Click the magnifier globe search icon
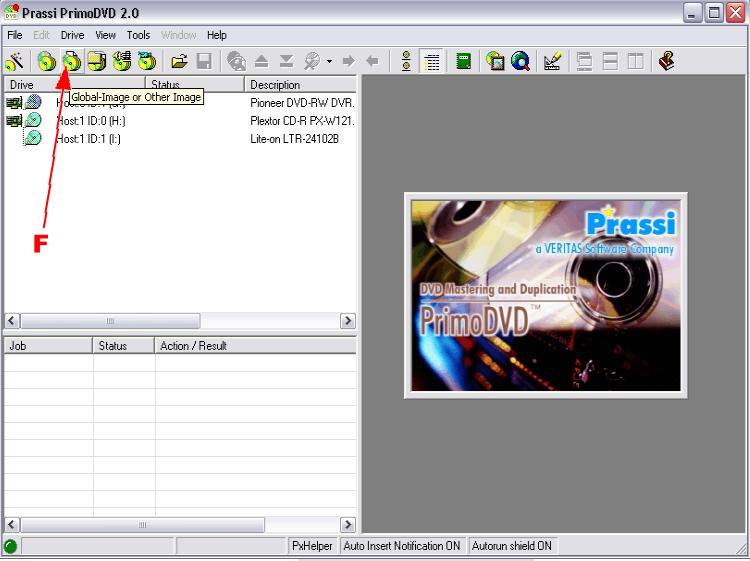This screenshot has height=561, width=750. tap(520, 61)
